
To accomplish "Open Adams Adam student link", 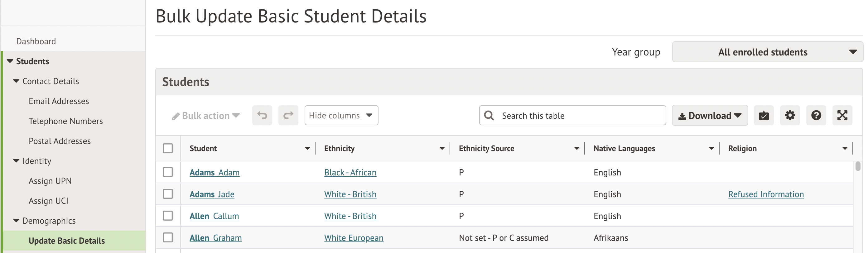I will (215, 173).
